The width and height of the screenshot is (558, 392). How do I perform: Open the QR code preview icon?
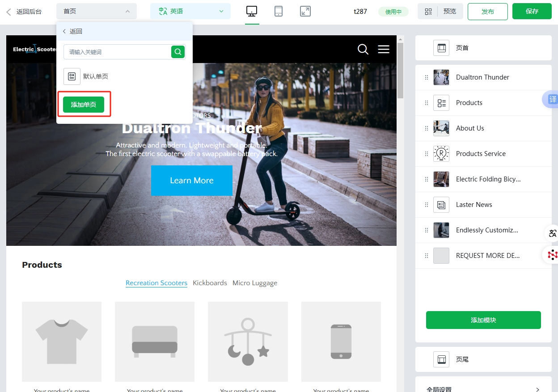(x=428, y=12)
